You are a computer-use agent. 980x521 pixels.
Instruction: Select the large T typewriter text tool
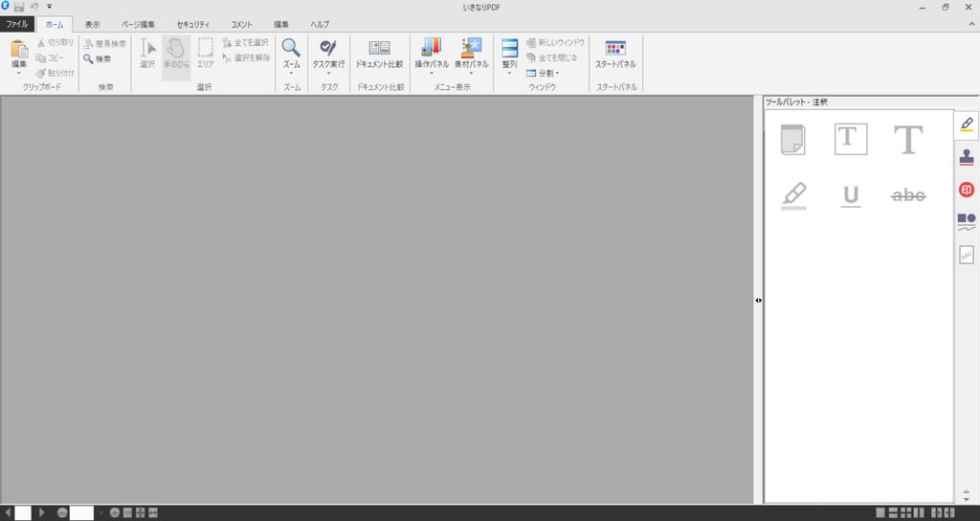tap(908, 139)
